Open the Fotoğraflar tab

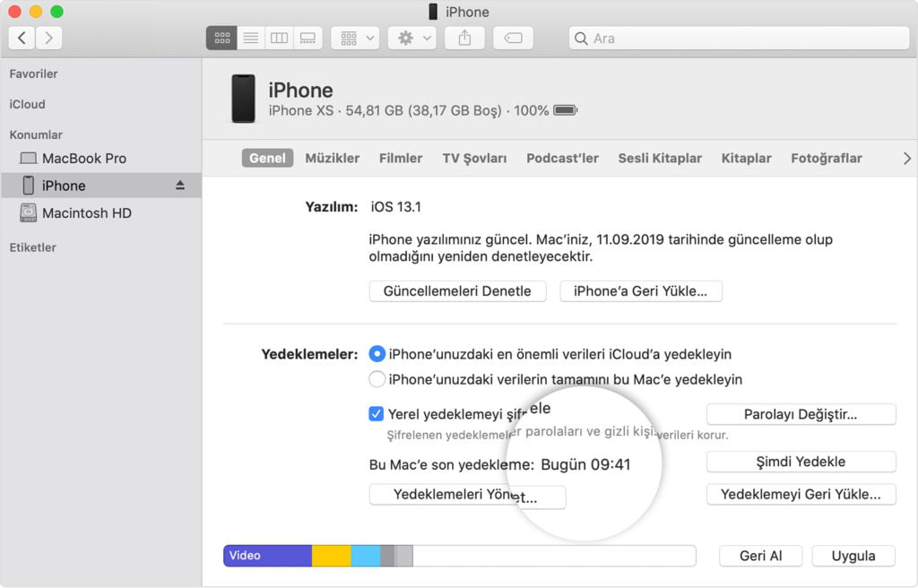pyautogui.click(x=826, y=158)
